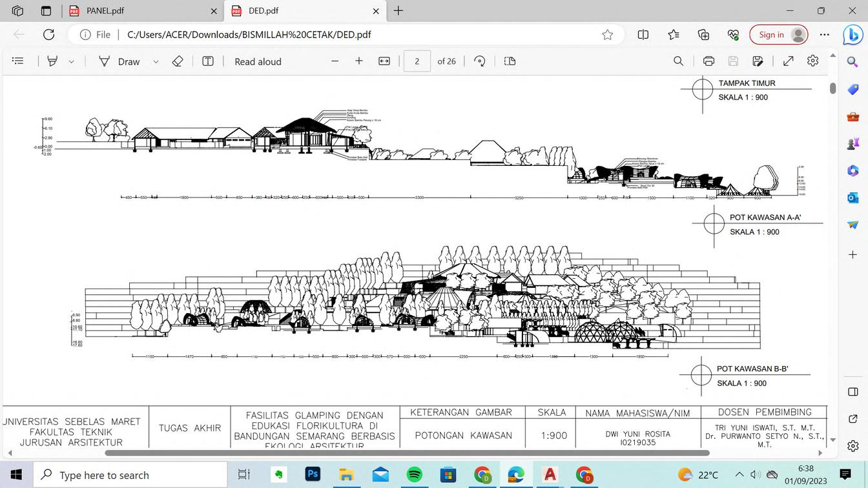This screenshot has width=868, height=488.
Task: Add a new sidebar app
Action: [x=852, y=255]
